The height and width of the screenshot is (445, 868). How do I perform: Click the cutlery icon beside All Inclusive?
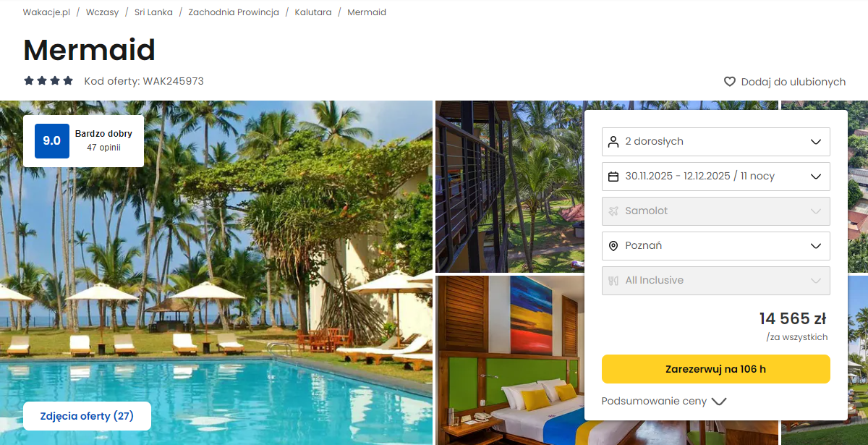[x=613, y=280]
